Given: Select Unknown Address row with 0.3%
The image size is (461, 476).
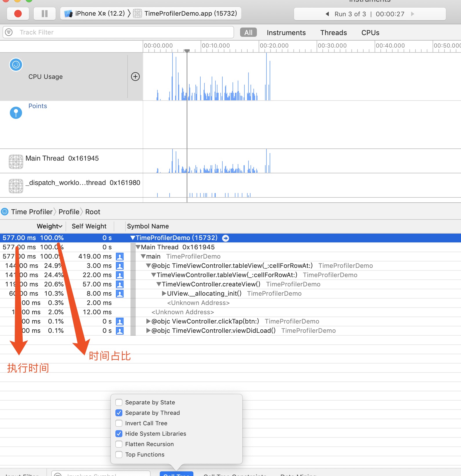Looking at the screenshot, I should [230, 303].
